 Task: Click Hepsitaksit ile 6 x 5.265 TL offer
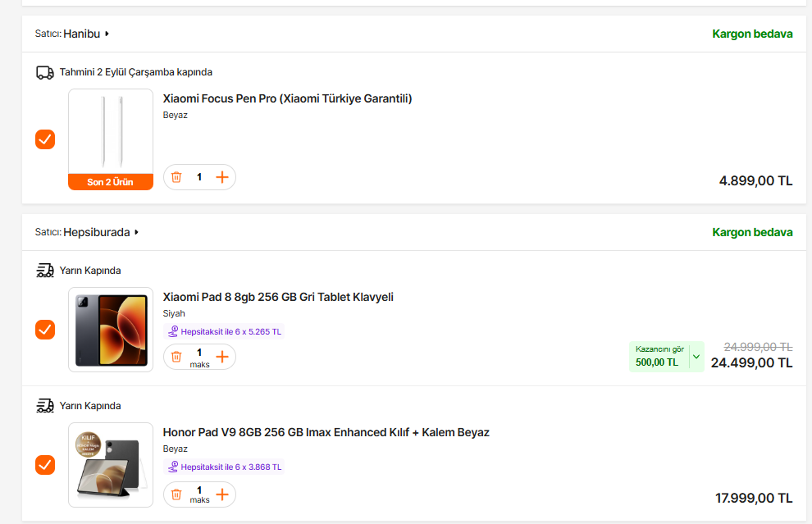[224, 331]
